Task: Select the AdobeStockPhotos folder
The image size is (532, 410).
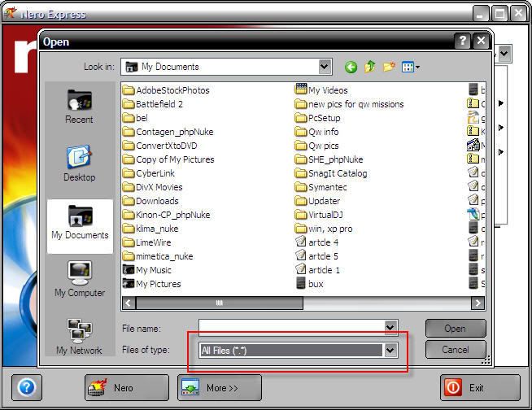Action: pos(166,90)
